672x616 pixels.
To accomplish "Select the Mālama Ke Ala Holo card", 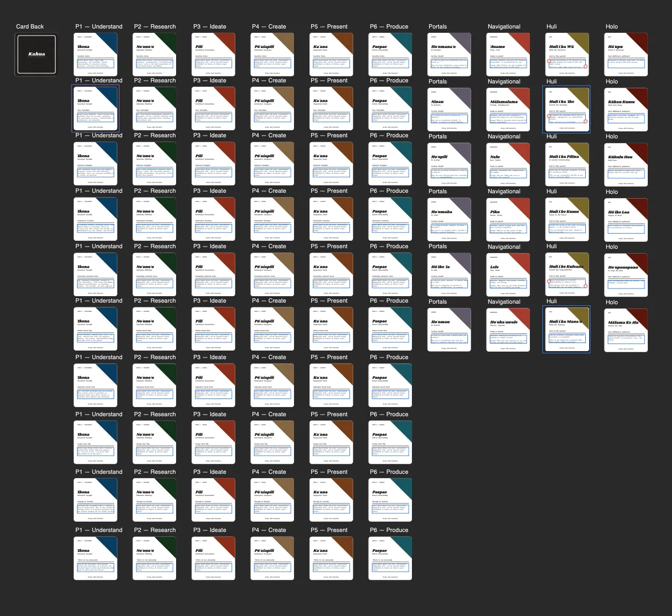I will point(626,330).
